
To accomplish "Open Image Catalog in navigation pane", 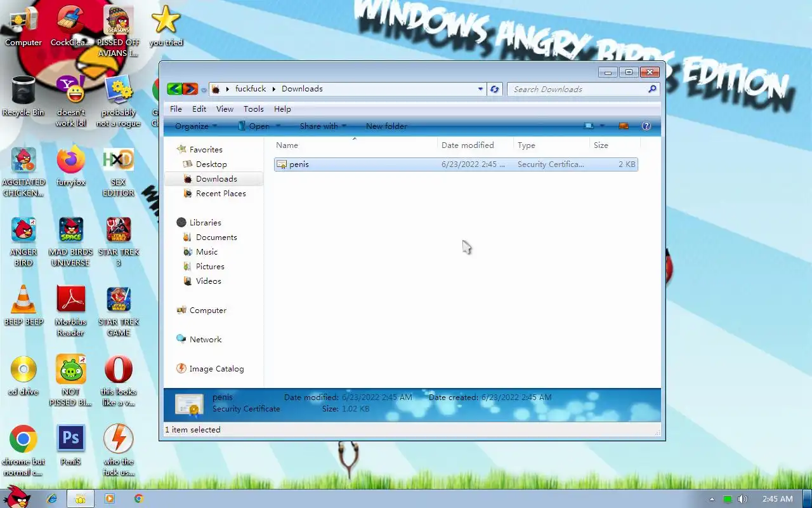I will (x=210, y=368).
